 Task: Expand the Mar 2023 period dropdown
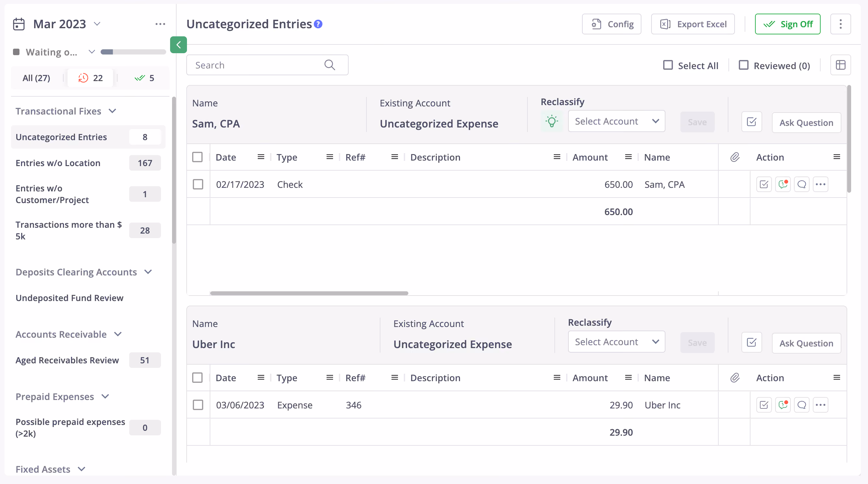[97, 24]
